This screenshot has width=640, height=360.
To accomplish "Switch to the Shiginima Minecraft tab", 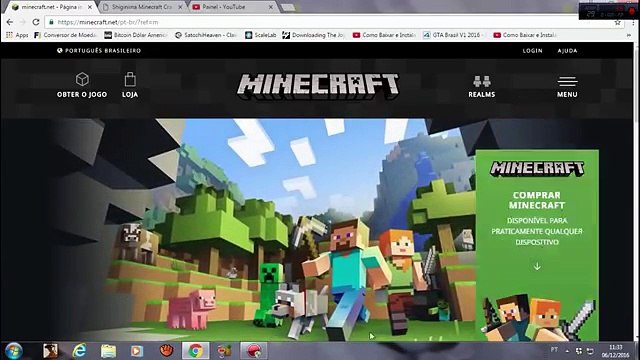I will click(141, 7).
